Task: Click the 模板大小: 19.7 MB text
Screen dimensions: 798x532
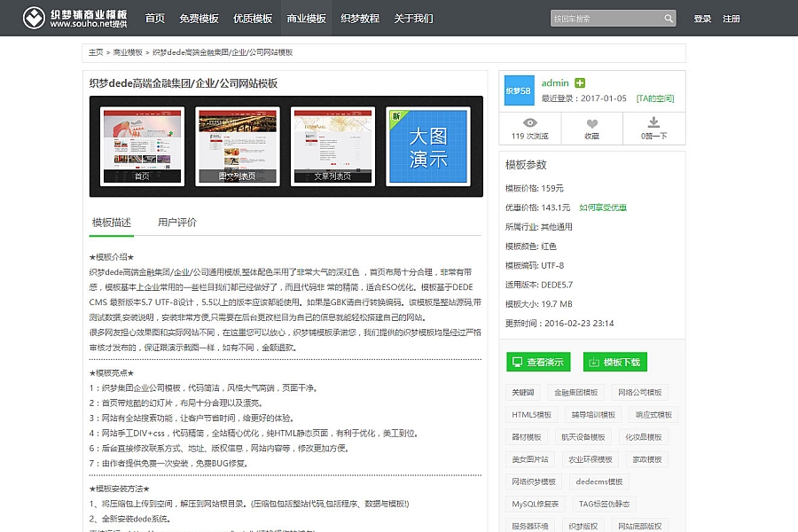Action: 539,304
